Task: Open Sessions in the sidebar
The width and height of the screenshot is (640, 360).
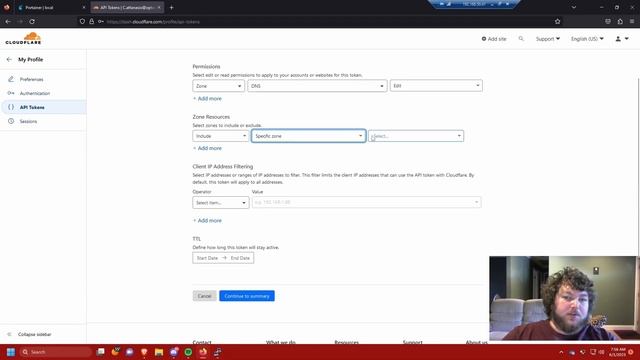Action: click(x=28, y=122)
